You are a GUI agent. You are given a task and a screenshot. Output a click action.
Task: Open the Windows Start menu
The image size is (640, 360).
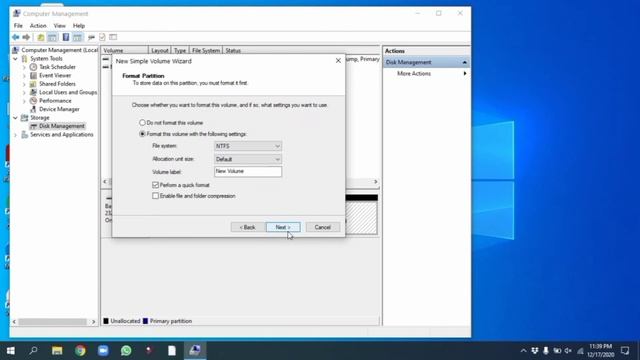pos(11,351)
